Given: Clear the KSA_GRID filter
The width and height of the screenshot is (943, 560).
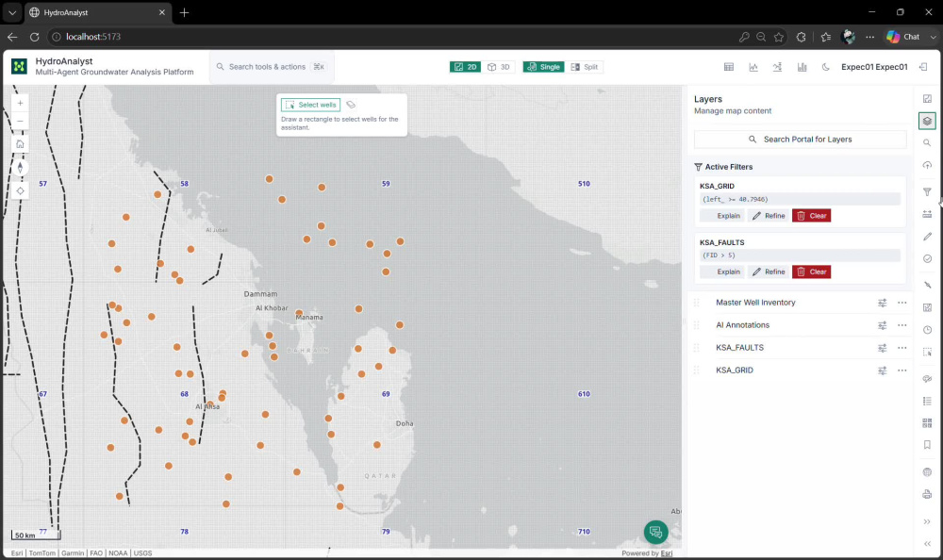Looking at the screenshot, I should (x=811, y=215).
